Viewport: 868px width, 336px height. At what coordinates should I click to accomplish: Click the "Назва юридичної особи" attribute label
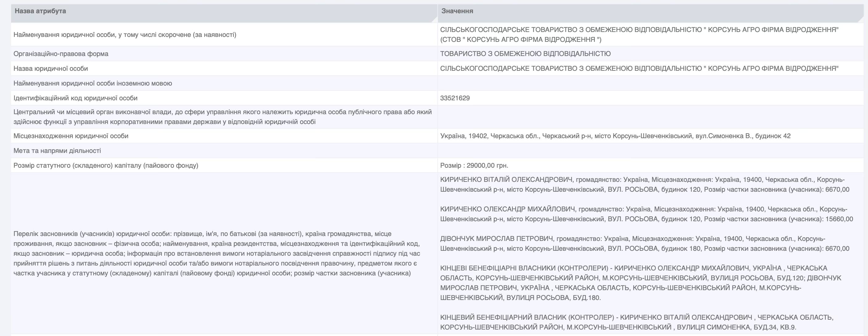pyautogui.click(x=51, y=69)
